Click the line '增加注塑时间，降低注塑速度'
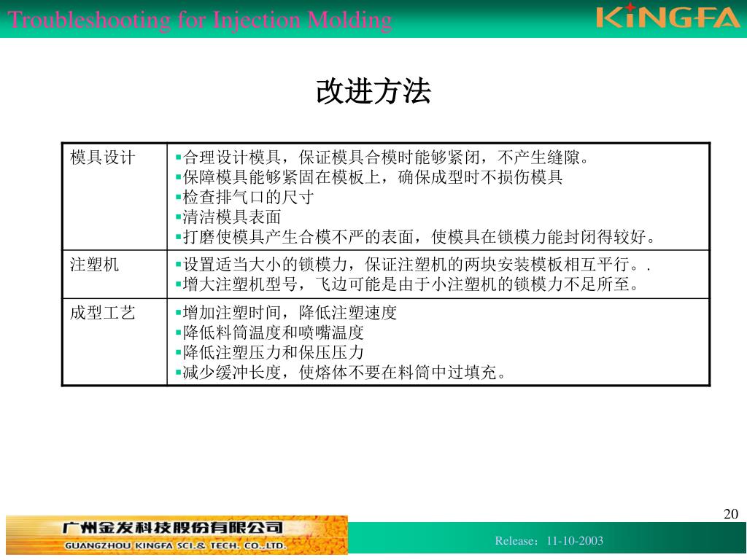Image resolution: width=747 pixels, height=560 pixels. pos(286,313)
